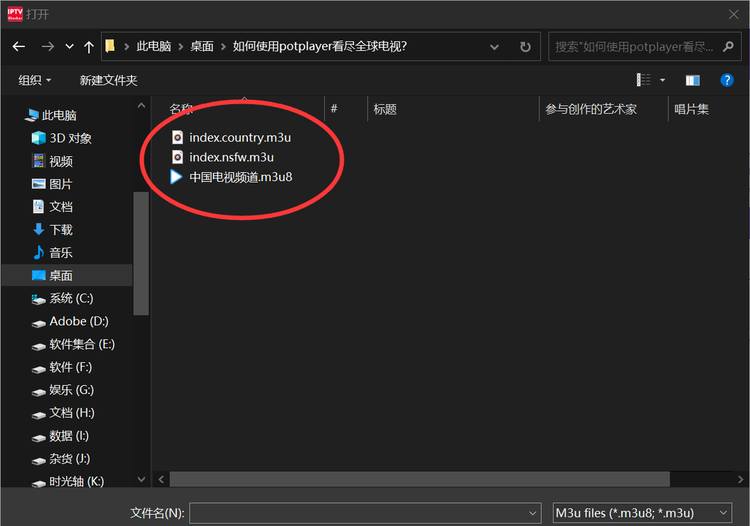Click the 文件名 input field

coord(365,513)
